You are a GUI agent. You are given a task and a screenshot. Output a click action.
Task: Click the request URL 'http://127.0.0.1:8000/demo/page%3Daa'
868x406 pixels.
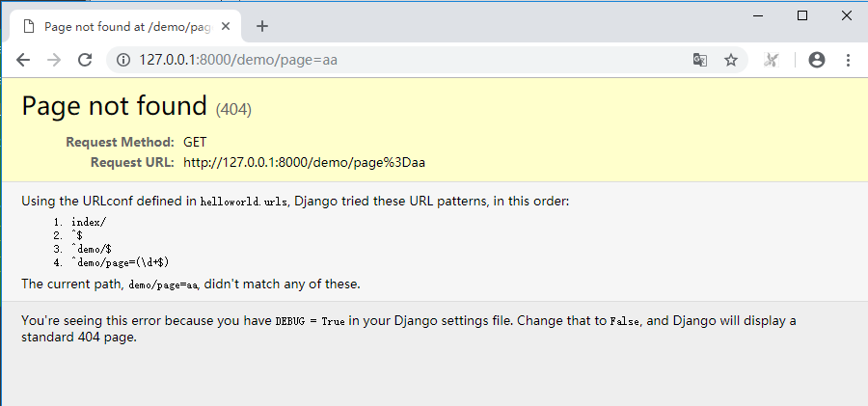[304, 162]
